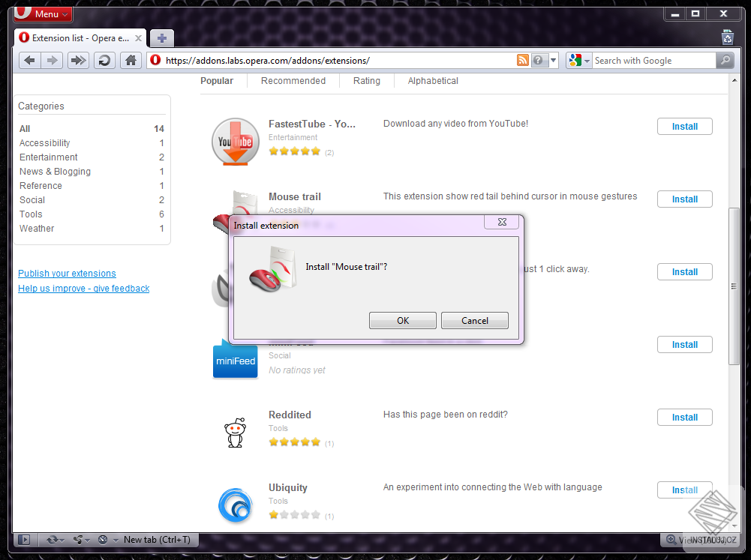Go to the Home page

click(131, 60)
